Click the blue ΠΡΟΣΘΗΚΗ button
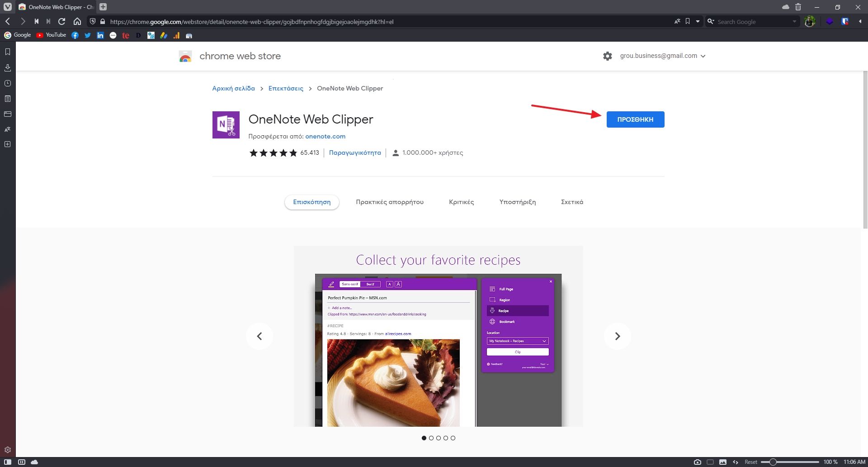 click(x=635, y=119)
